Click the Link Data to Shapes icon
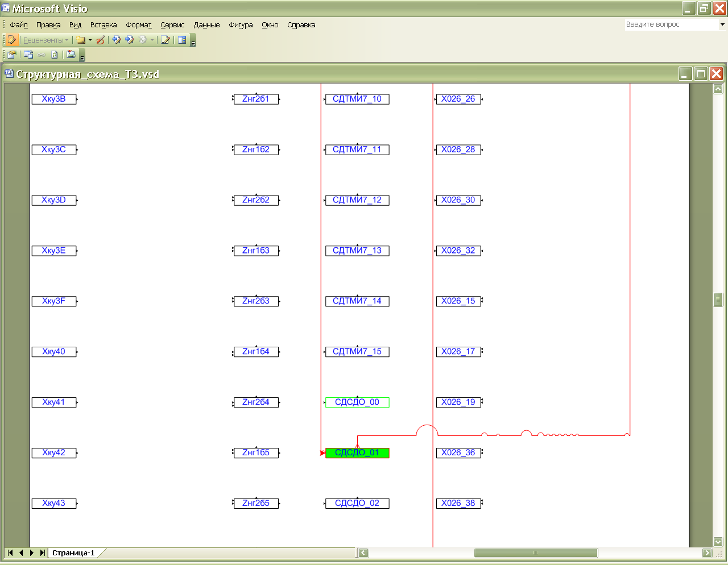Image resolution: width=728 pixels, height=565 pixels. [x=12, y=55]
